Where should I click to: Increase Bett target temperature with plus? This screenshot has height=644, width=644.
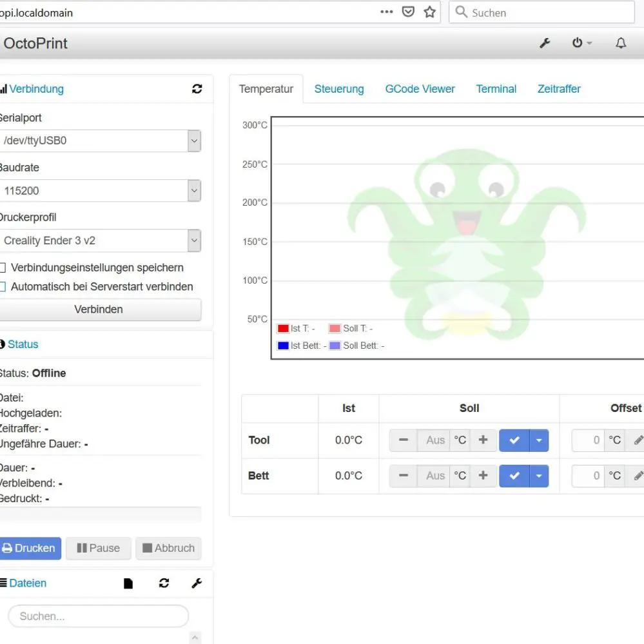click(x=483, y=476)
